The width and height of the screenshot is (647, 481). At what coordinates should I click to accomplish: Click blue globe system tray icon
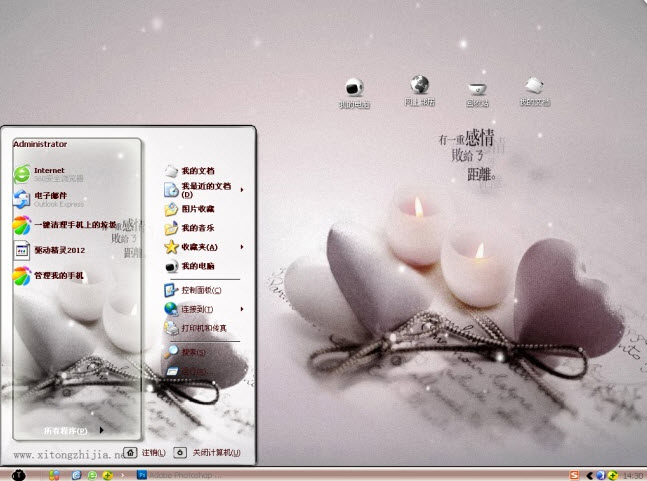(601, 475)
